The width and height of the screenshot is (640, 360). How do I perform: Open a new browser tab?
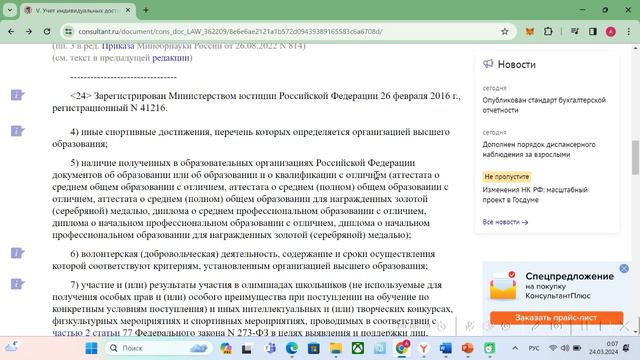146,10
